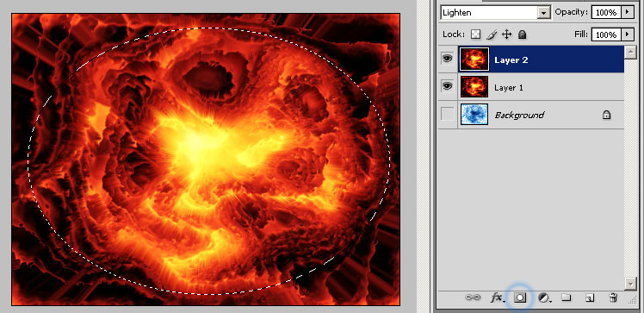Click the Link layers icon
644x313 pixels.
click(x=473, y=297)
